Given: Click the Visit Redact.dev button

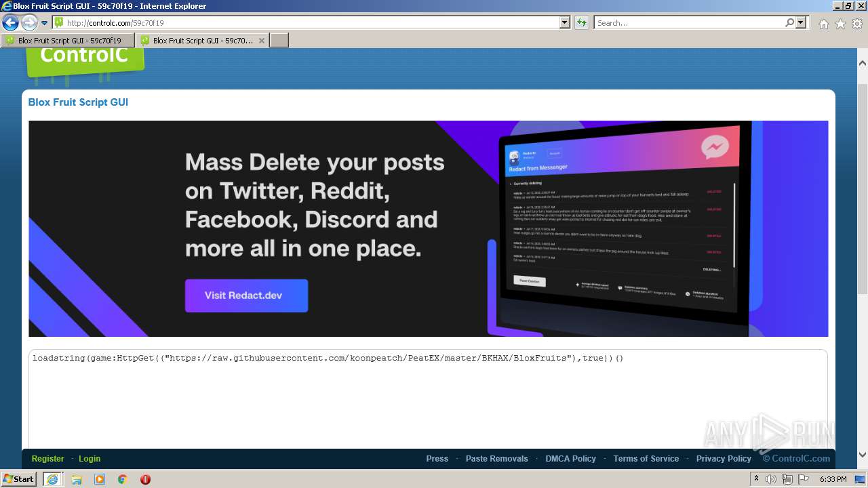Looking at the screenshot, I should pos(246,296).
